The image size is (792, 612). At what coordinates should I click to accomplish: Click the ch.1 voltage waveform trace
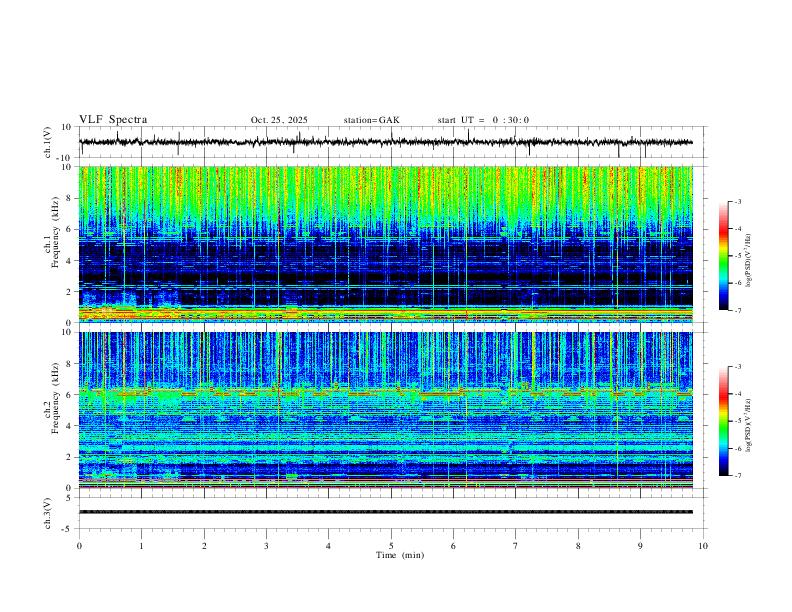(x=385, y=142)
